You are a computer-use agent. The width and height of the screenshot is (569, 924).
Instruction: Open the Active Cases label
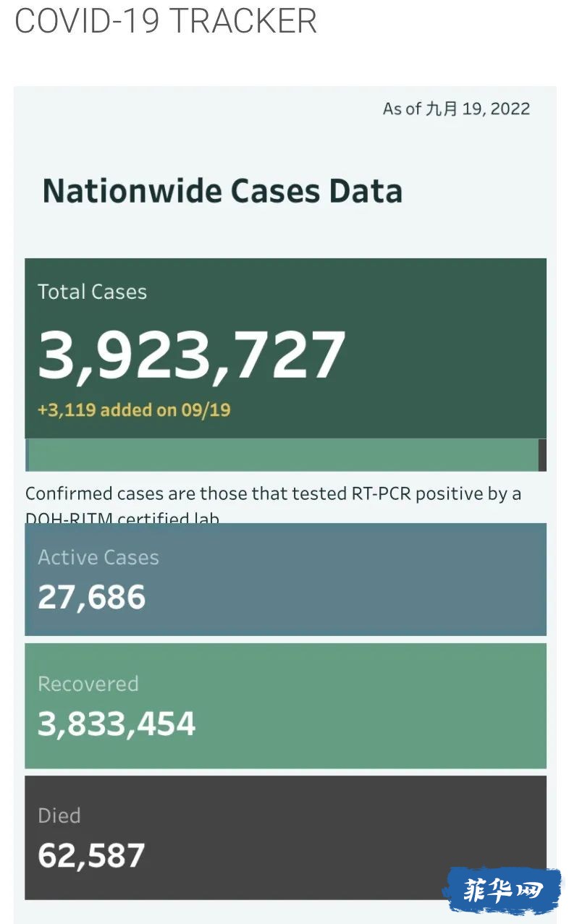pos(98,557)
